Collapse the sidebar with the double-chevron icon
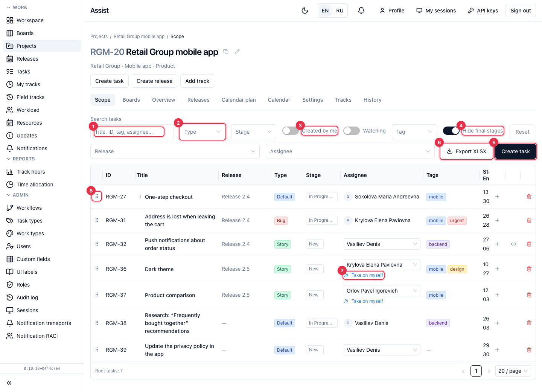This screenshot has width=542, height=392. pyautogui.click(x=9, y=383)
